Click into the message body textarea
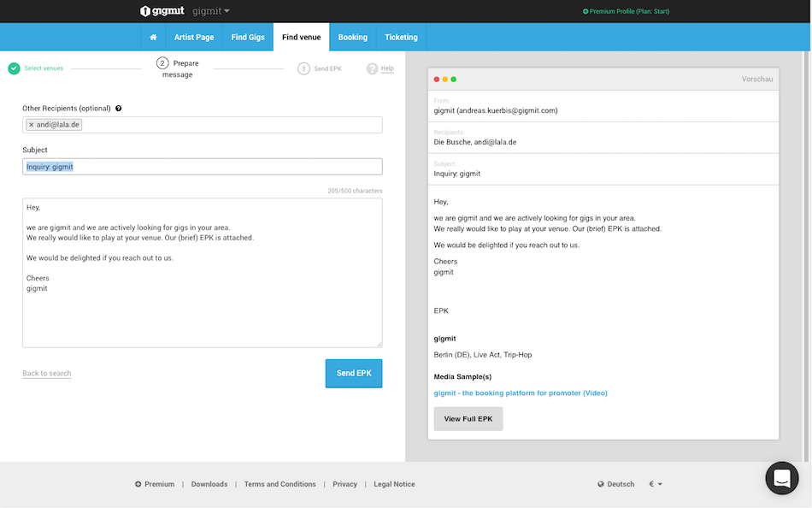This screenshot has height=508, width=812. pyautogui.click(x=203, y=273)
